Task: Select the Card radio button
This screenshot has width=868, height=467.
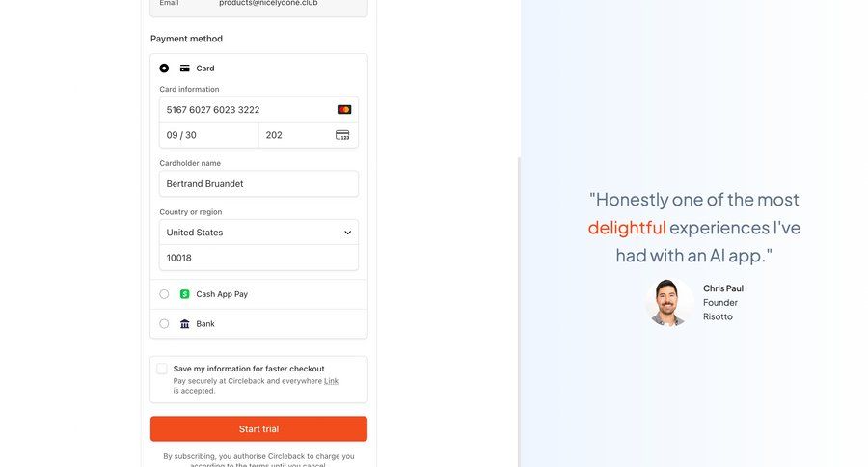Action: click(x=164, y=69)
